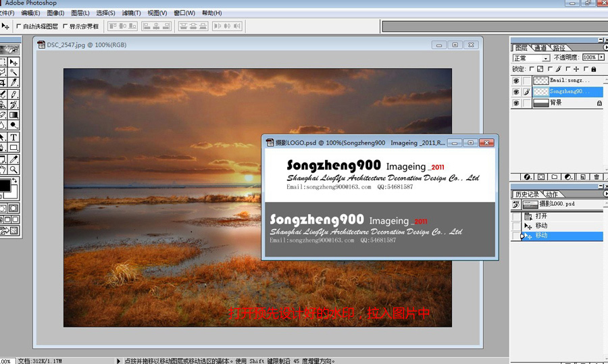Select first 移动 history state

pos(563,226)
